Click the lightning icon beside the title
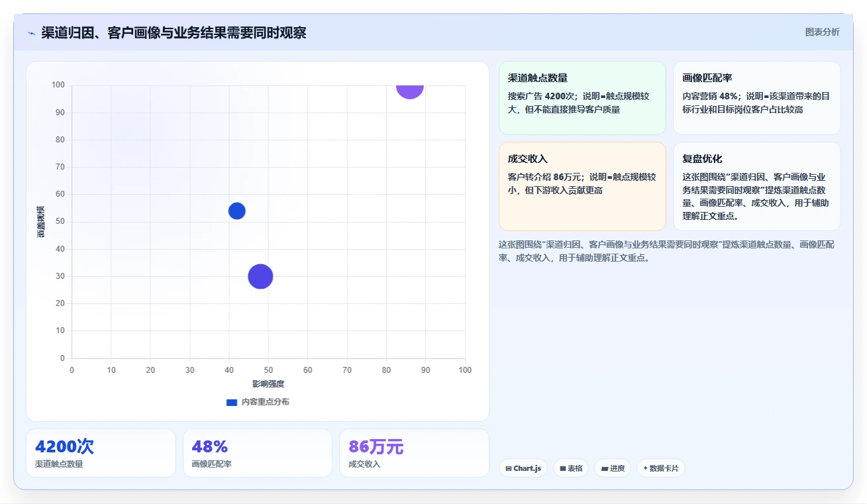The image size is (867, 504). point(31,33)
